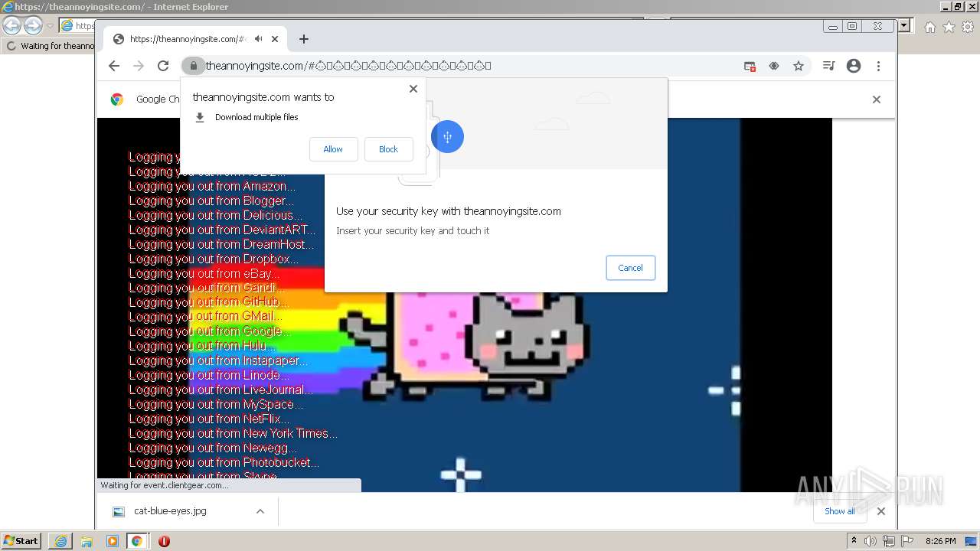Expand cat-blue-eyes.jpg download options
Viewport: 980px width, 551px height.
pos(260,511)
